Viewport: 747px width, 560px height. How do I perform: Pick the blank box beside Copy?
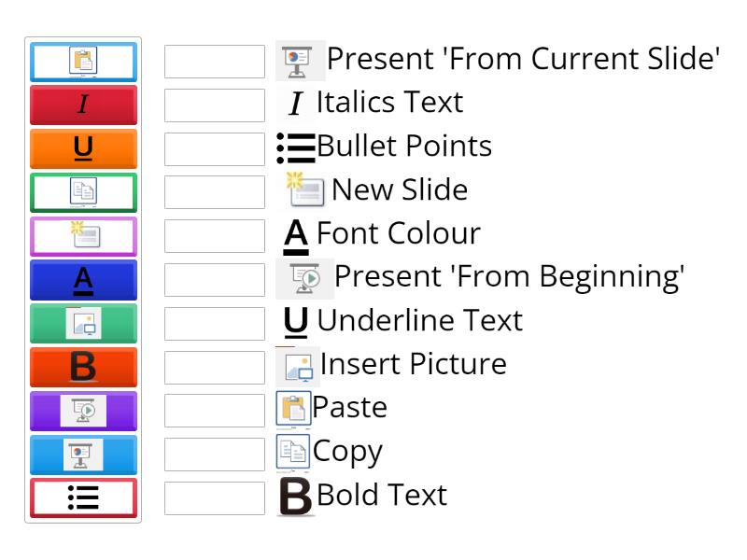click(215, 455)
